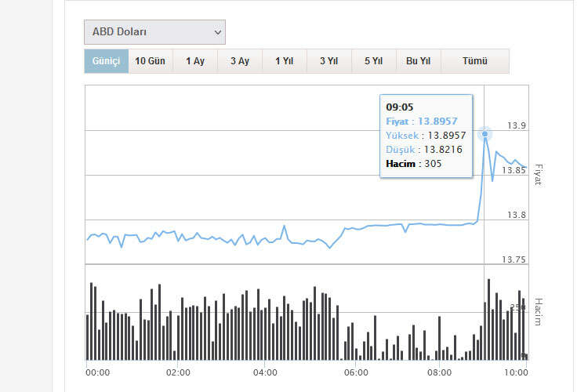
Task: View the 5 Yıl chart period
Action: pyautogui.click(x=373, y=61)
